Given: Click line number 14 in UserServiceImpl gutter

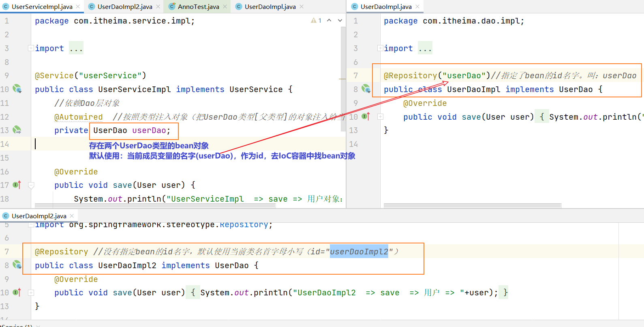Looking at the screenshot, I should [5, 144].
